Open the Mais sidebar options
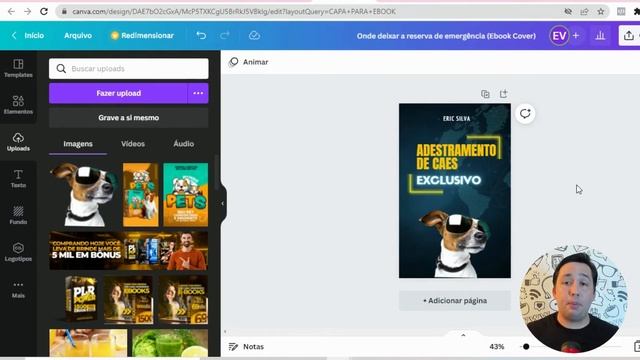This screenshot has width=640, height=360. tap(18, 289)
